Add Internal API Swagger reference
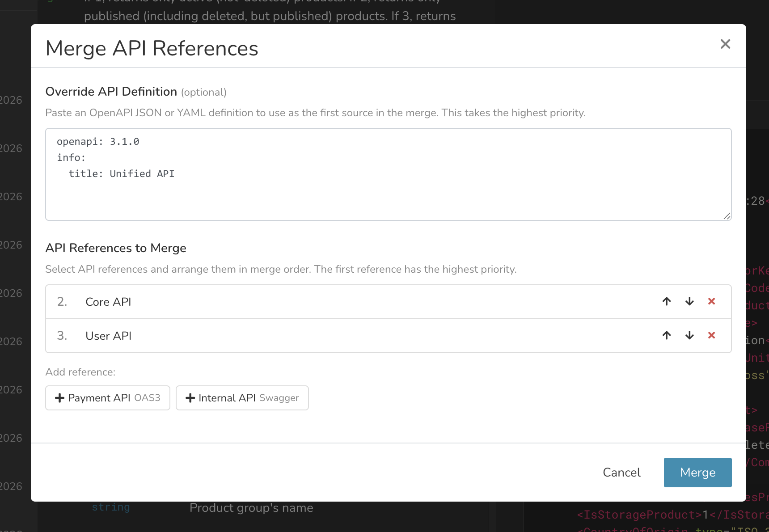769x532 pixels. 242,398
